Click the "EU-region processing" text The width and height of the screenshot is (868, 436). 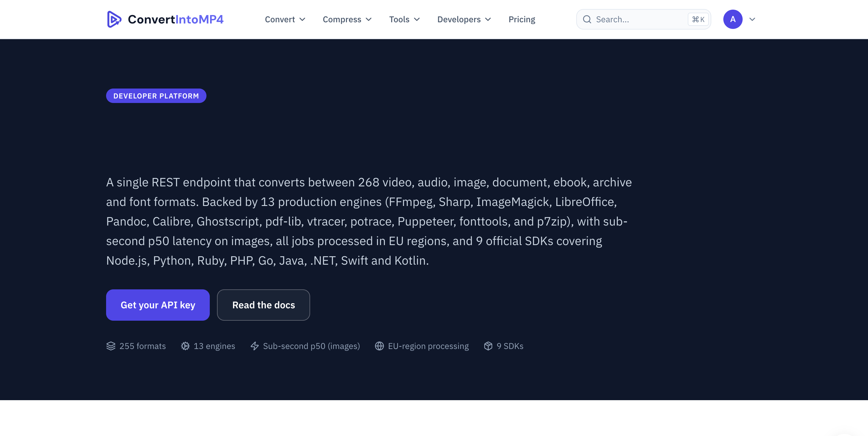(x=428, y=346)
